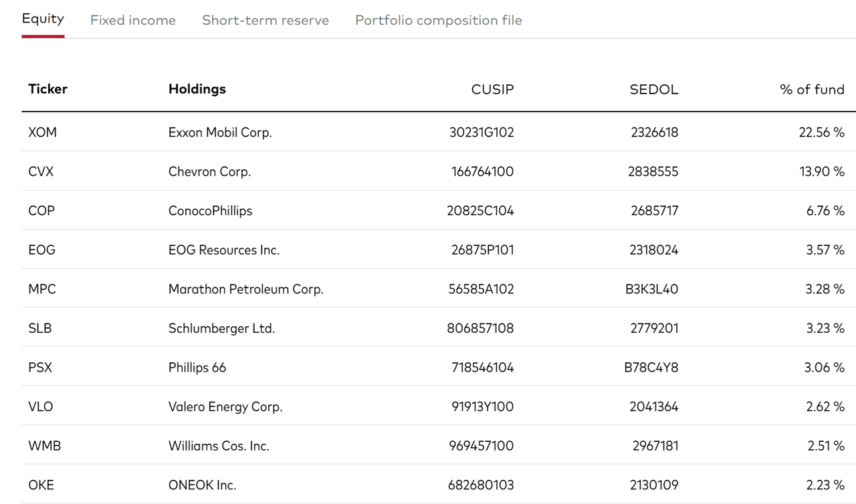The height and width of the screenshot is (504, 856).
Task: Click the 3.28 % fund weight
Action: (x=826, y=289)
